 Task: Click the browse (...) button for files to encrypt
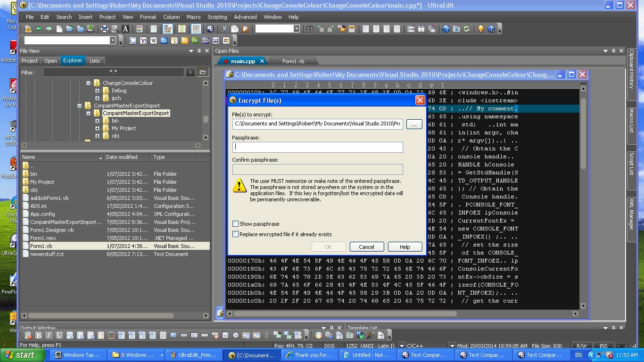pyautogui.click(x=413, y=124)
